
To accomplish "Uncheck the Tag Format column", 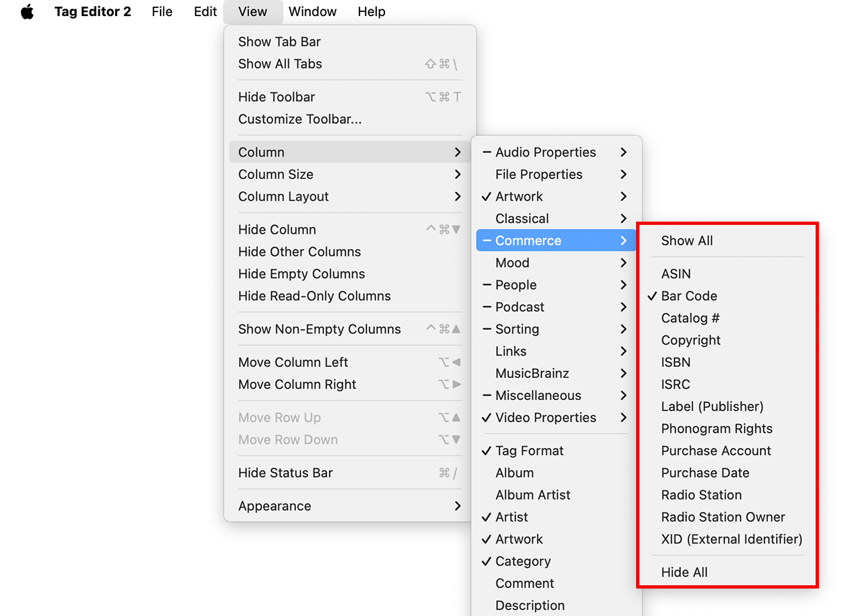I will pyautogui.click(x=556, y=451).
